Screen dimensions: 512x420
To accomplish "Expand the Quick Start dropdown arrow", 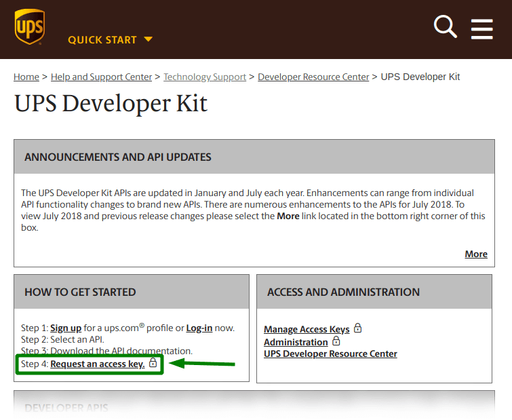I will tap(149, 39).
